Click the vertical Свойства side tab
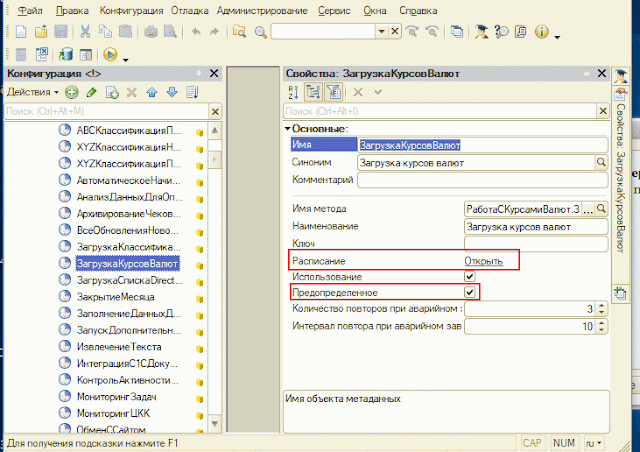640x452 pixels. (x=620, y=178)
